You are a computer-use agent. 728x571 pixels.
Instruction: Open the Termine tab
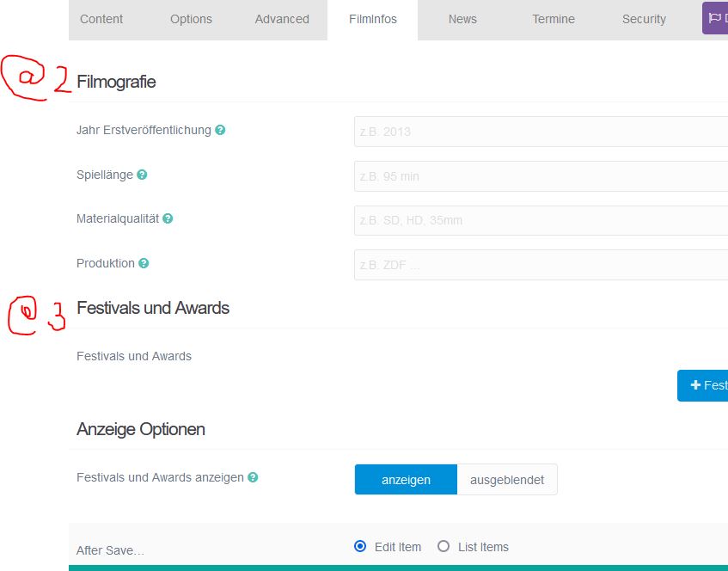pyautogui.click(x=554, y=19)
